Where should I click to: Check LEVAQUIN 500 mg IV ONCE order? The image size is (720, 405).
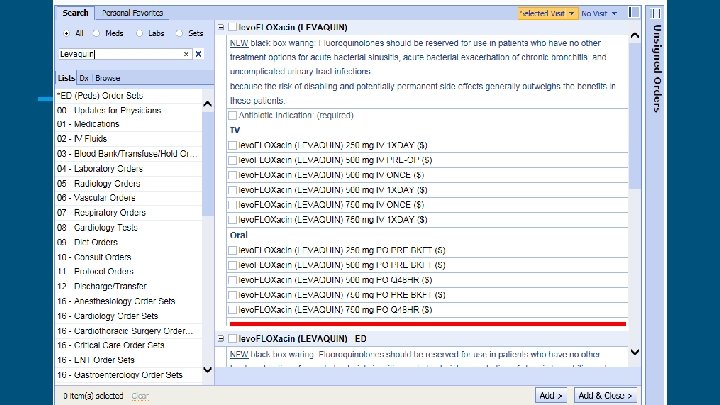(x=233, y=175)
